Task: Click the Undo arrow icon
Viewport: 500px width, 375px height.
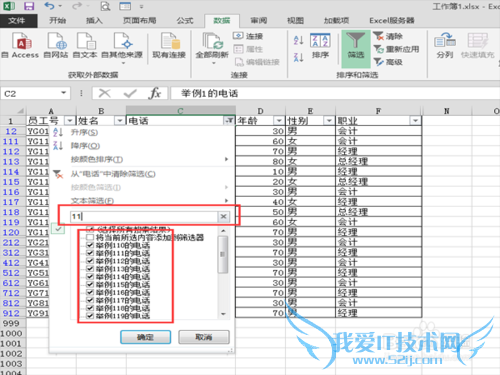Action: pos(49,6)
